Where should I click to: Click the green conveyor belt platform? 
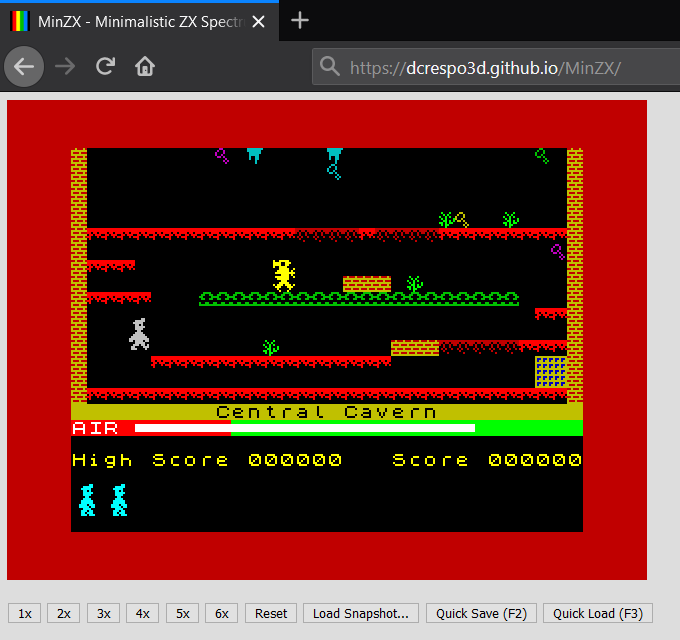click(359, 299)
